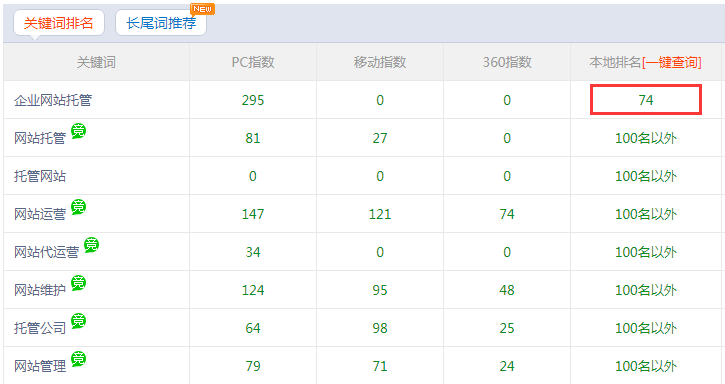Click the highlighted ranking 74 cell
Viewport: 725px width, 384px height.
point(646,99)
